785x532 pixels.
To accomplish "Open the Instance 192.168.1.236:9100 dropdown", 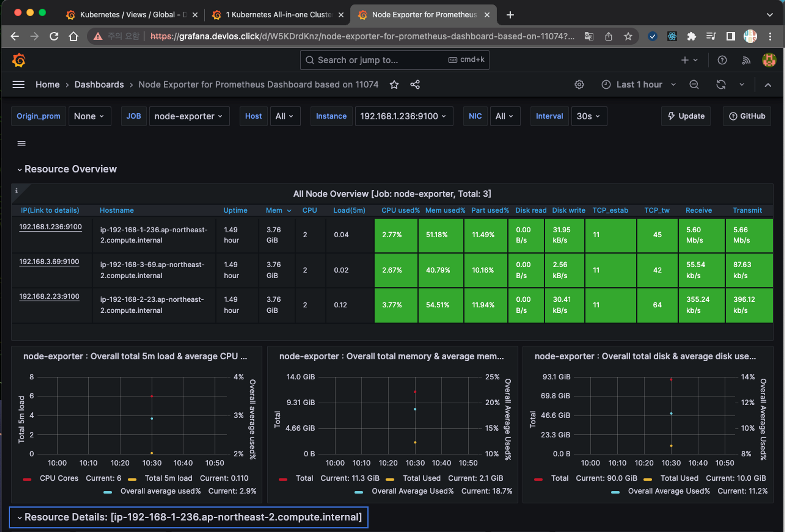I will (x=403, y=117).
